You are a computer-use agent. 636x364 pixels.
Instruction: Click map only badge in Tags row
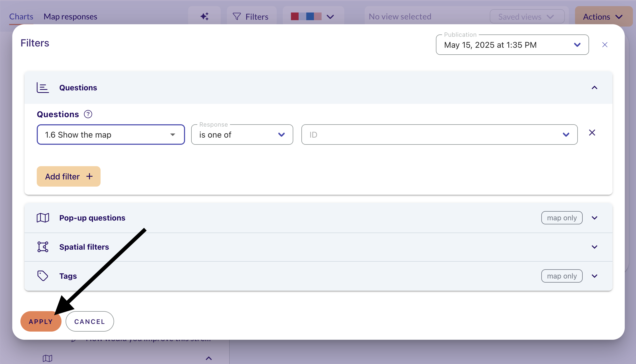[562, 276]
